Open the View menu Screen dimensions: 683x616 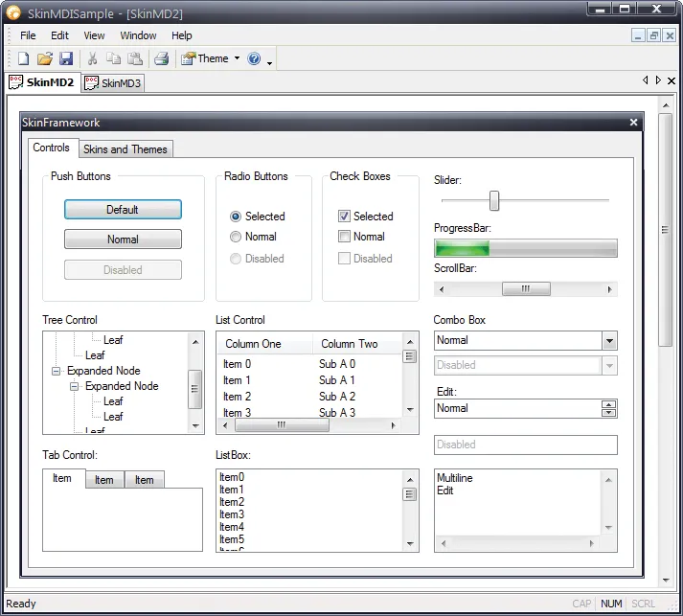point(94,35)
